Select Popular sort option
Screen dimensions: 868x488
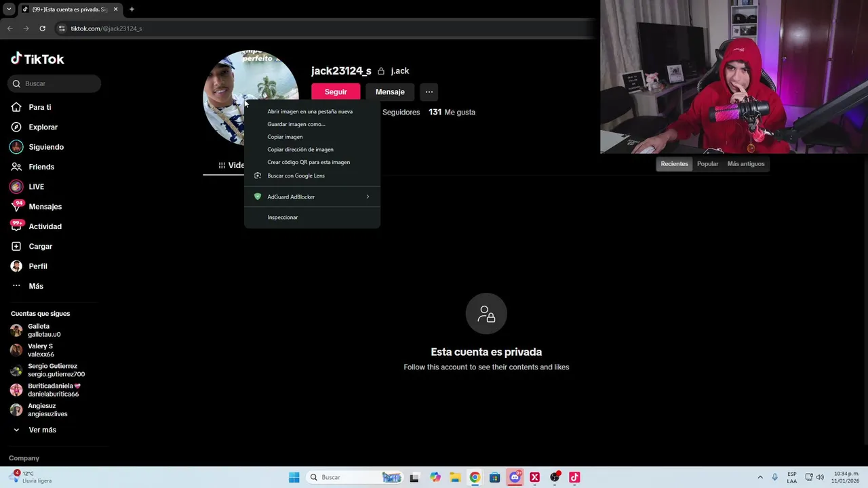coord(707,164)
